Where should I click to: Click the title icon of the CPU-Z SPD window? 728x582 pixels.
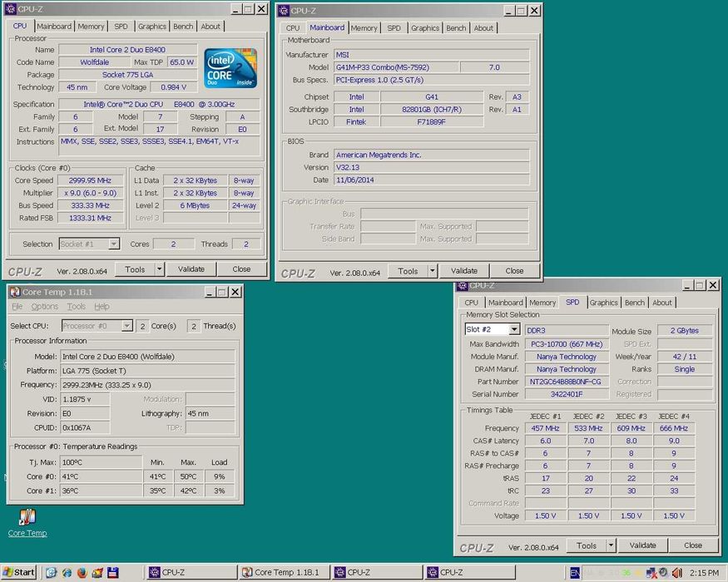point(462,285)
